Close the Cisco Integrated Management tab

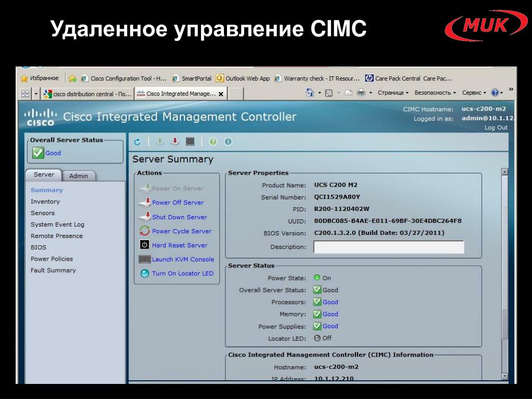[x=221, y=94]
